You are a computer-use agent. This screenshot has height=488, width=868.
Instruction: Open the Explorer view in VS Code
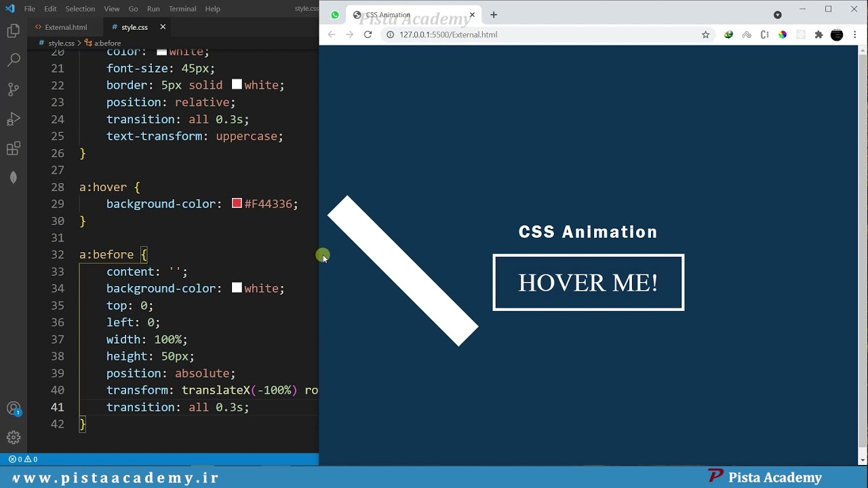coord(13,30)
